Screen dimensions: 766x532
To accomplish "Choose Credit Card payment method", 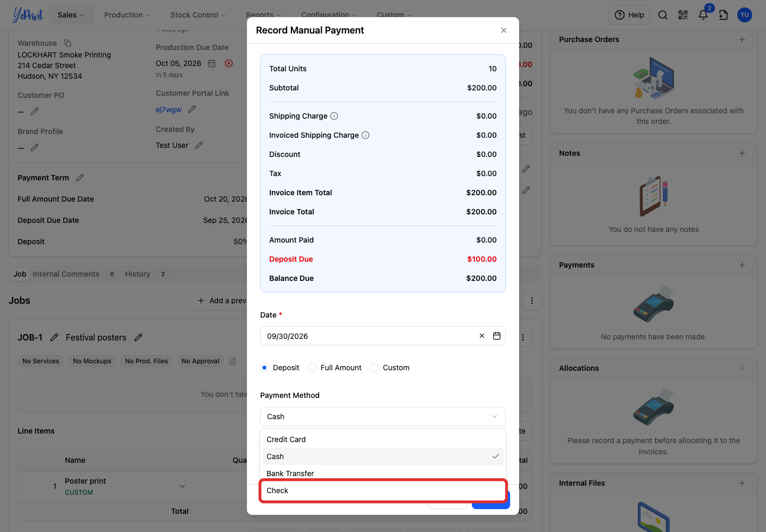I will pos(383,439).
